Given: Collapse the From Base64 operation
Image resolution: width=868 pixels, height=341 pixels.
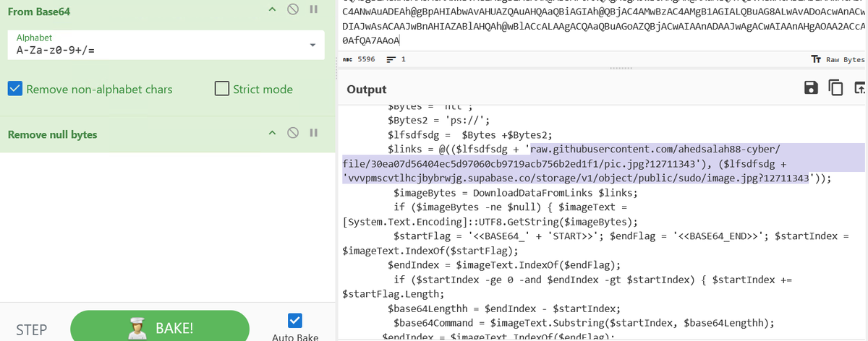Looking at the screenshot, I should (x=271, y=10).
